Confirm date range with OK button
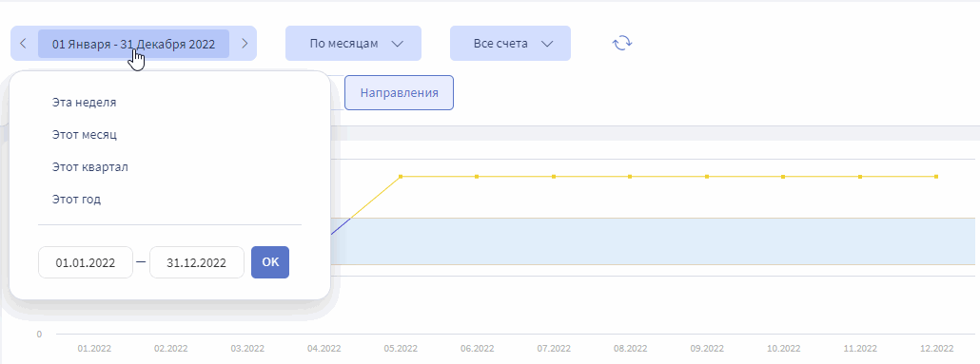 coord(270,262)
